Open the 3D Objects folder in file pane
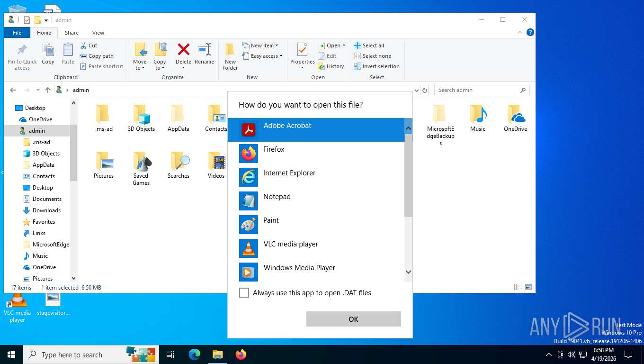This screenshot has width=644, height=364. tap(141, 118)
